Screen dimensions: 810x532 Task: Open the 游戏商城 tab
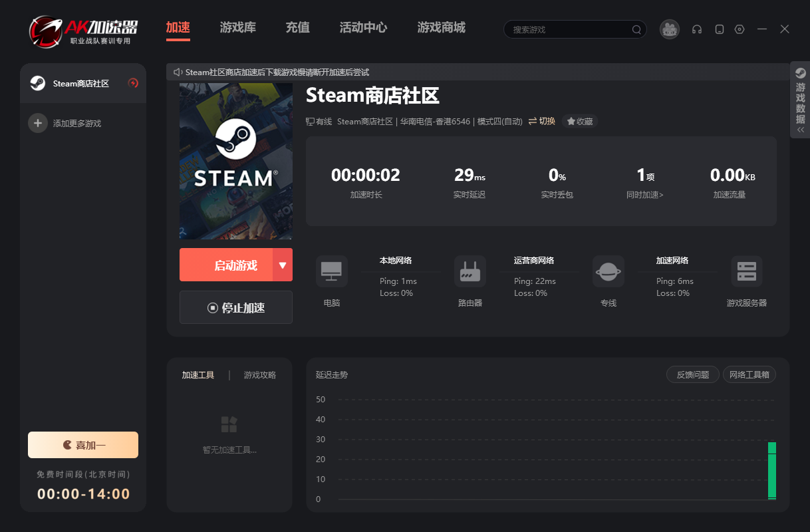click(x=442, y=28)
